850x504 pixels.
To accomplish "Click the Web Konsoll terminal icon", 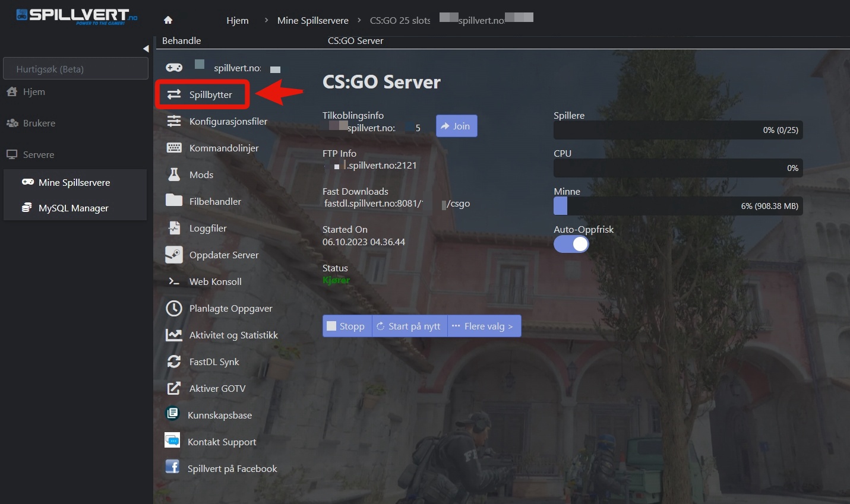I will coord(174,281).
